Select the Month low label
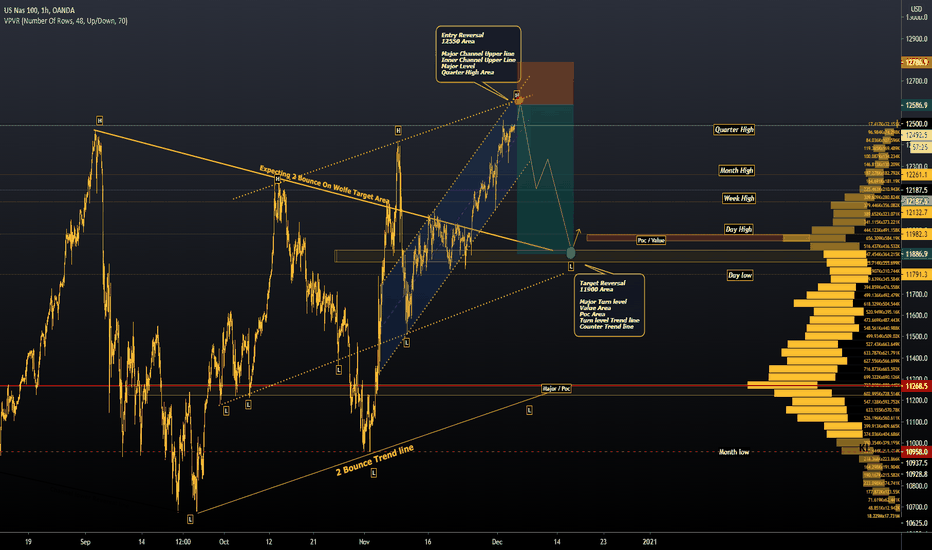 pos(734,452)
